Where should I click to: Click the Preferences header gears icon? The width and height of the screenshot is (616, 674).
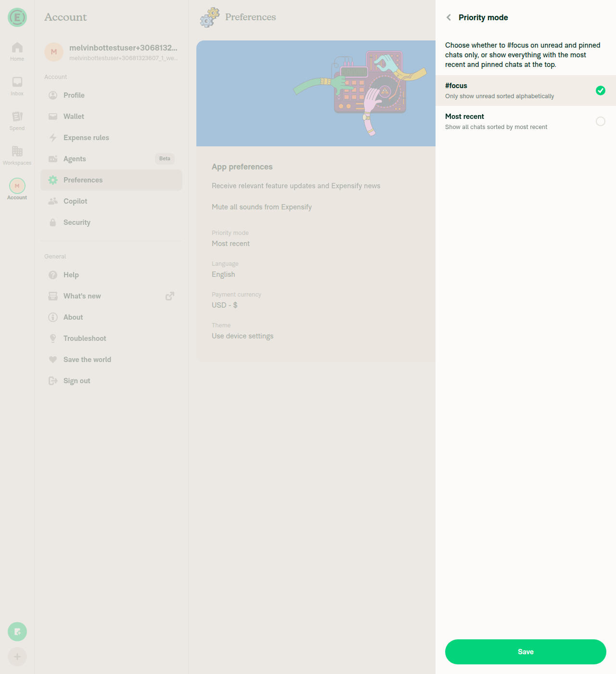(x=210, y=17)
